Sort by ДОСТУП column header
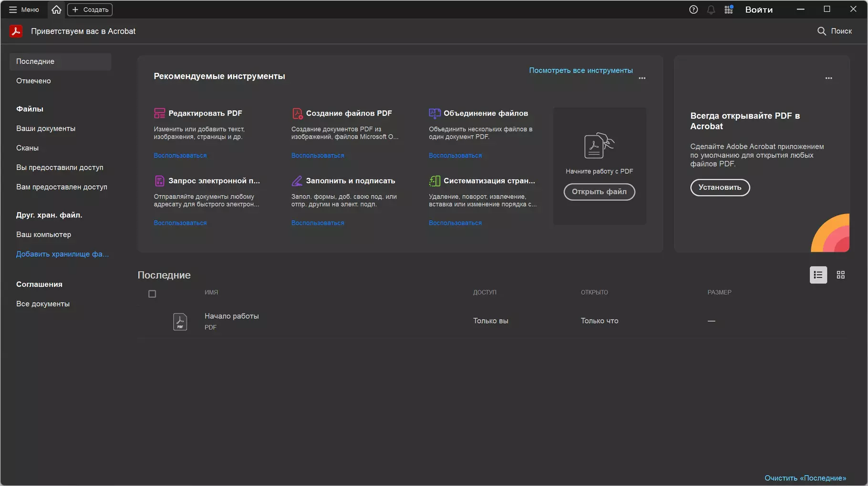 click(485, 293)
